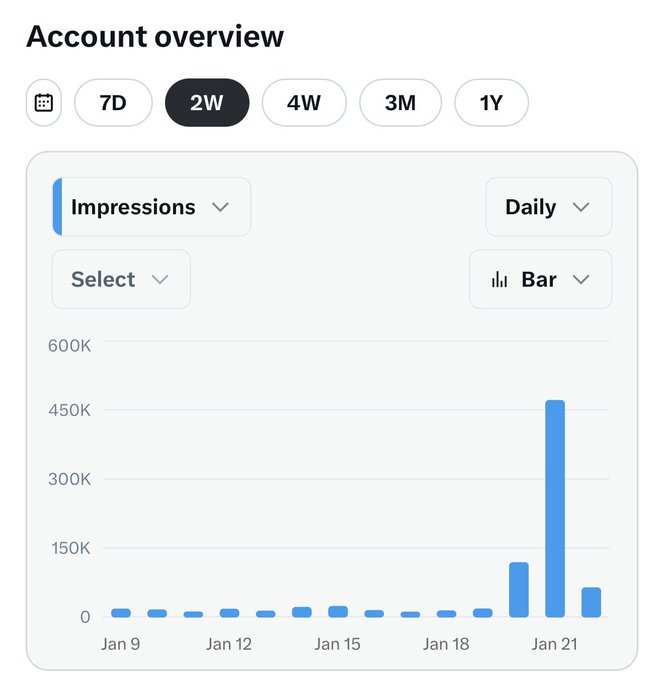Open the calendar date picker icon
This screenshot has width=664, height=680.
[x=44, y=103]
